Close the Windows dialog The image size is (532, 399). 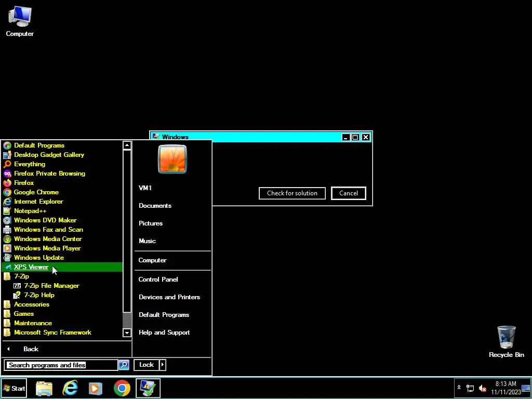(365, 137)
